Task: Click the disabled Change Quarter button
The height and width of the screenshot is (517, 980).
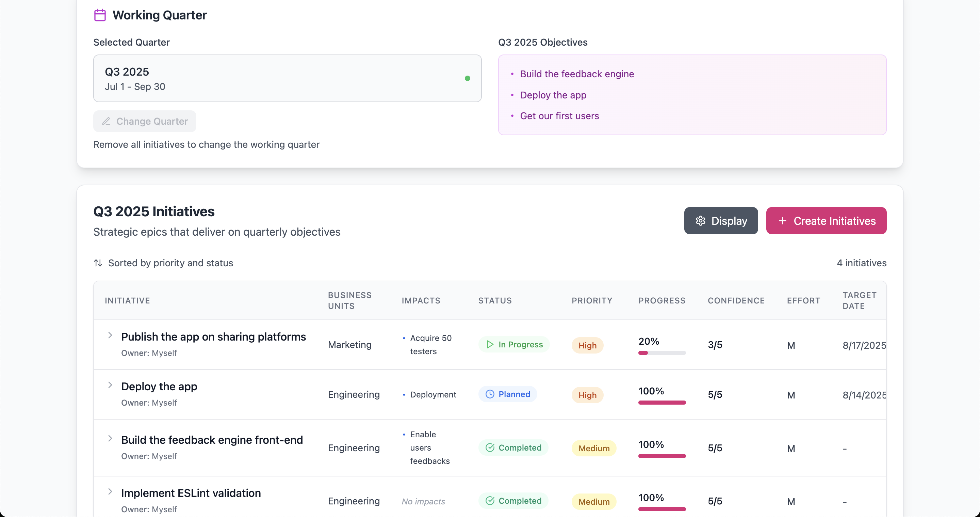Action: coord(145,122)
